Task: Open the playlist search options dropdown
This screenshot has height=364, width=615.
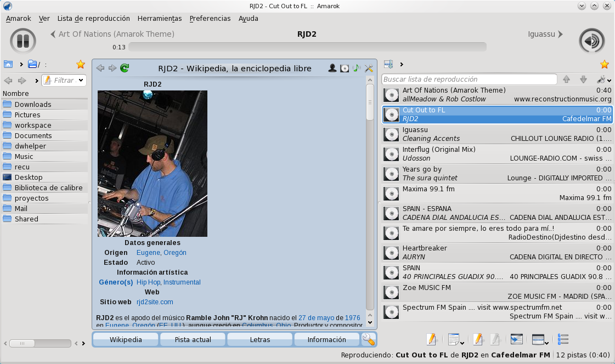Action: (603, 79)
